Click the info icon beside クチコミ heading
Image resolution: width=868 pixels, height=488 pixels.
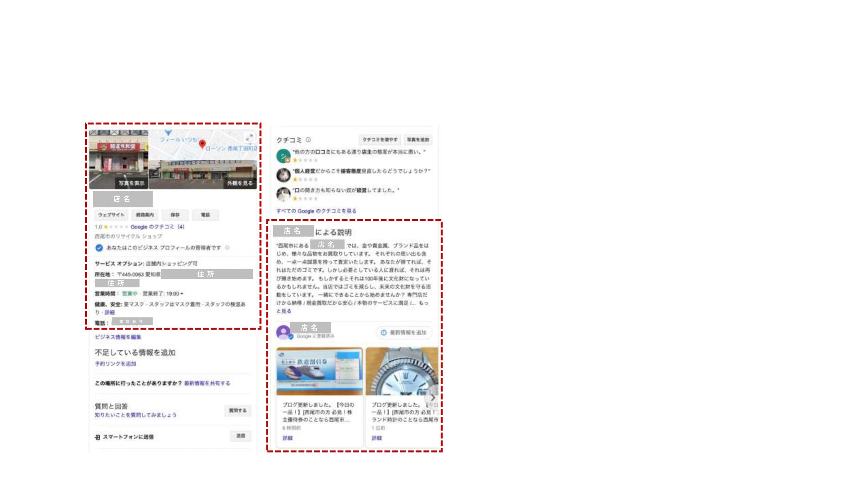point(308,140)
